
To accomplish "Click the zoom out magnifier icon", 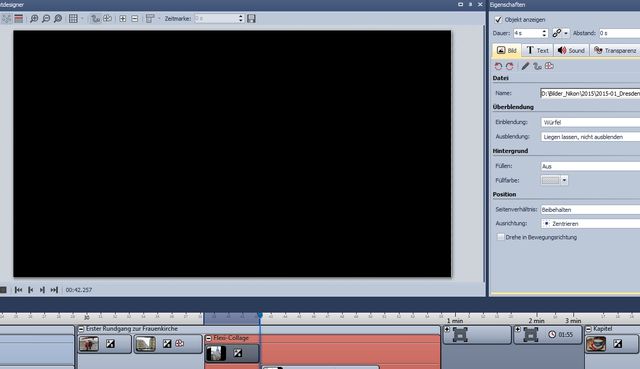I will click(46, 19).
